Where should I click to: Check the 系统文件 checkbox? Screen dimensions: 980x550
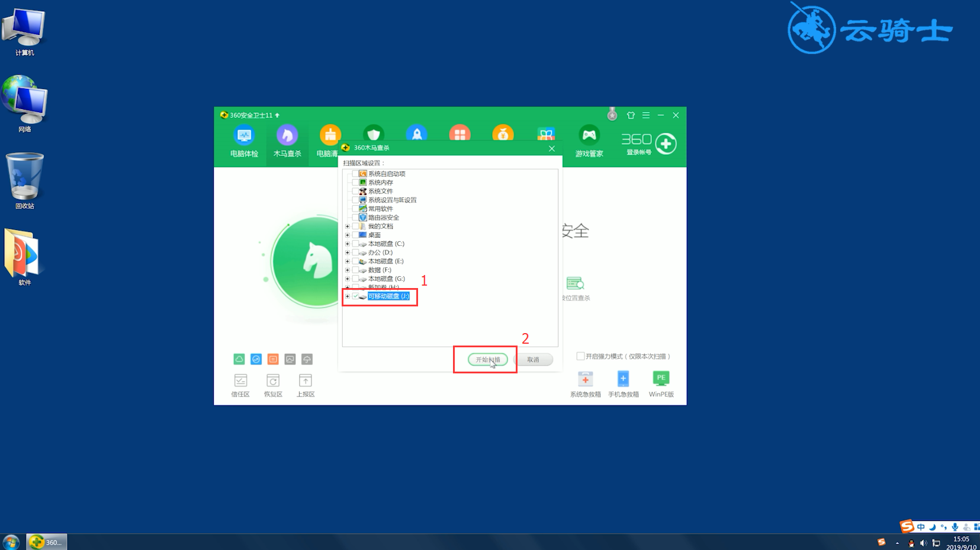[355, 191]
